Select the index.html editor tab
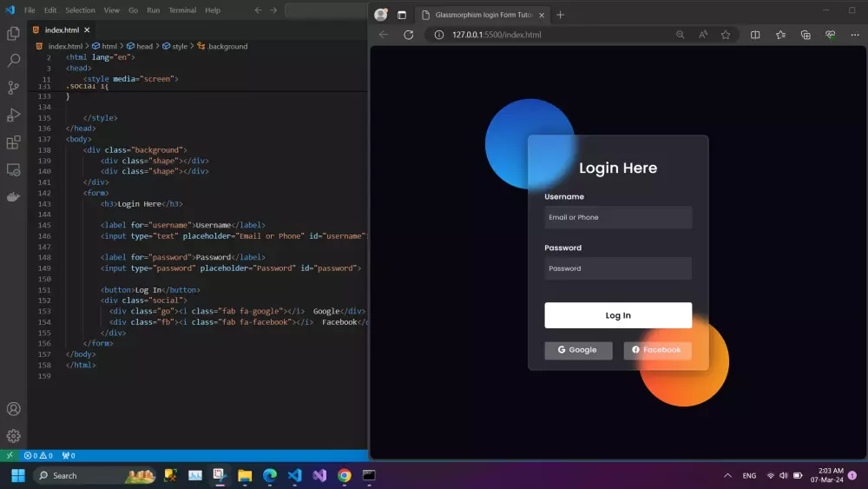This screenshot has height=489, width=868. point(62,30)
